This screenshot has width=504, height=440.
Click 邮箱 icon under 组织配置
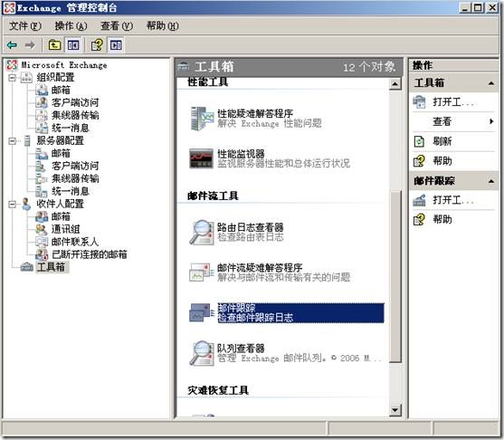pos(42,90)
